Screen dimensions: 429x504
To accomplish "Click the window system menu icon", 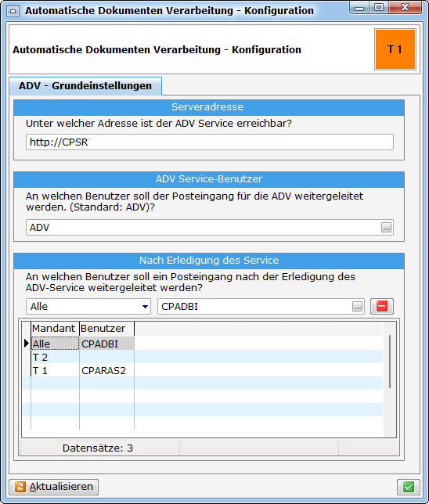I will tap(13, 11).
